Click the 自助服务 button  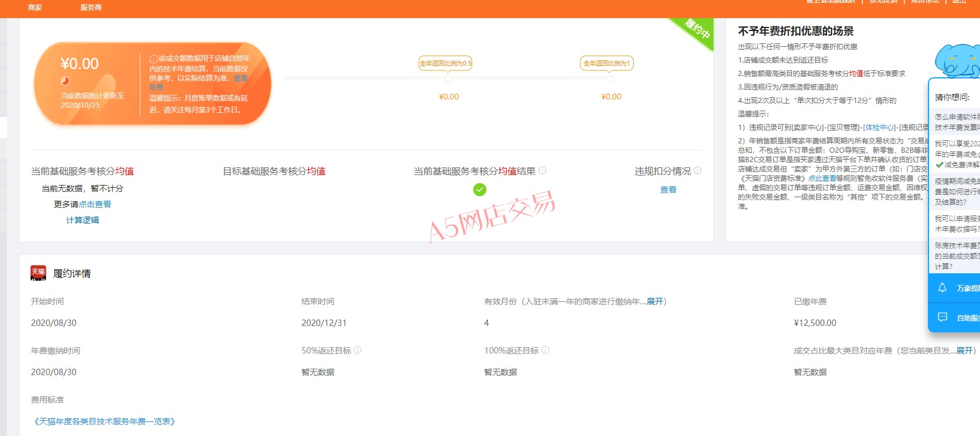pos(954,318)
